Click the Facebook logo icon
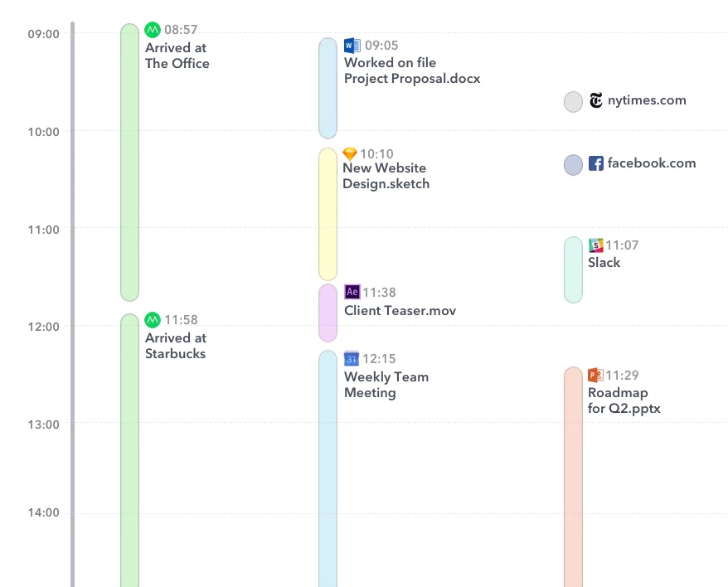Image resolution: width=728 pixels, height=587 pixels. (595, 163)
